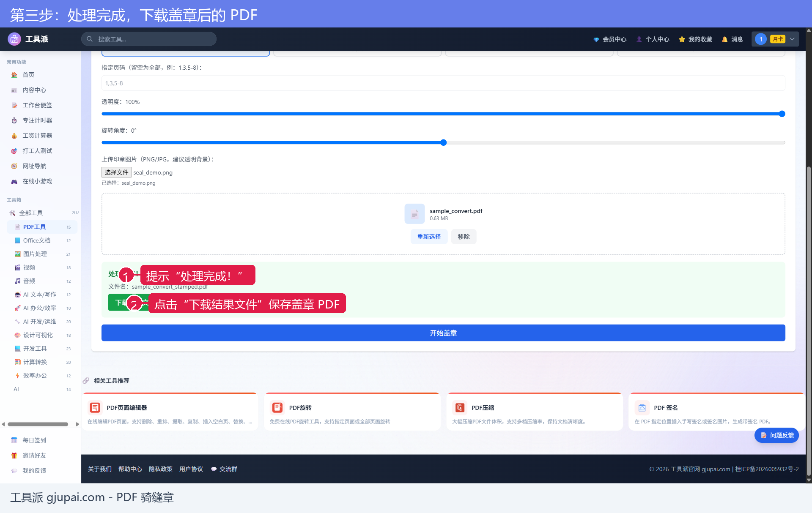Click the 计算转换 calculator icon
812x513 pixels.
pyautogui.click(x=17, y=362)
